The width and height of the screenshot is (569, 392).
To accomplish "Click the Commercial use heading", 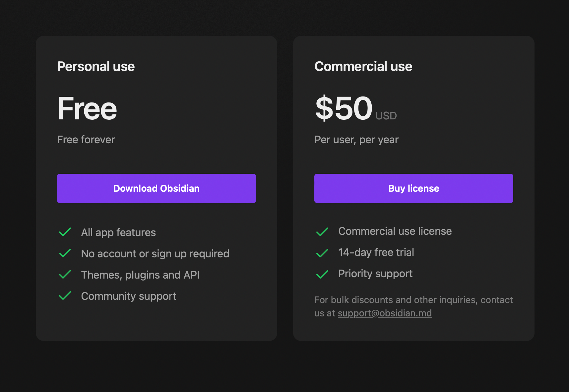I will point(363,66).
